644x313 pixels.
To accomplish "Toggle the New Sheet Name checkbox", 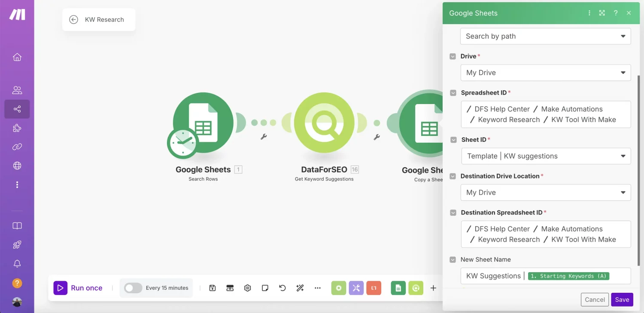I will click(x=453, y=260).
